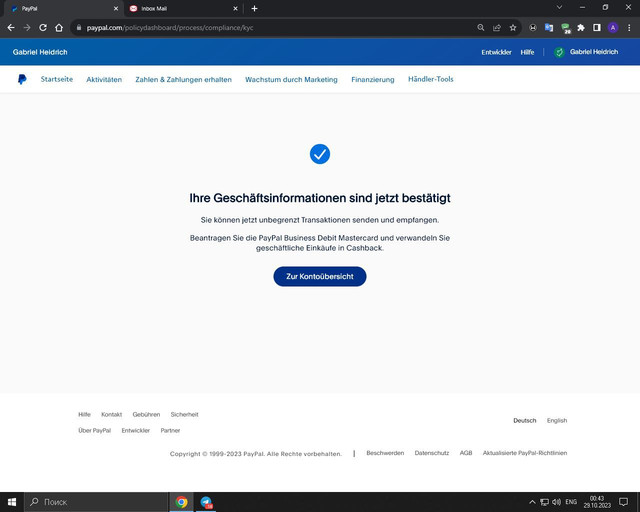The width and height of the screenshot is (640, 512).
Task: Open Zahlen & Zahlungen erhalten menu
Action: 184,80
